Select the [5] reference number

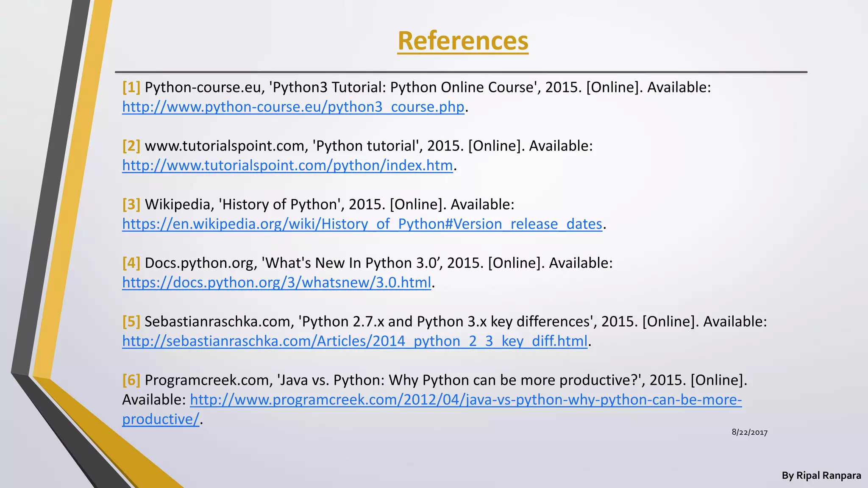pyautogui.click(x=131, y=322)
